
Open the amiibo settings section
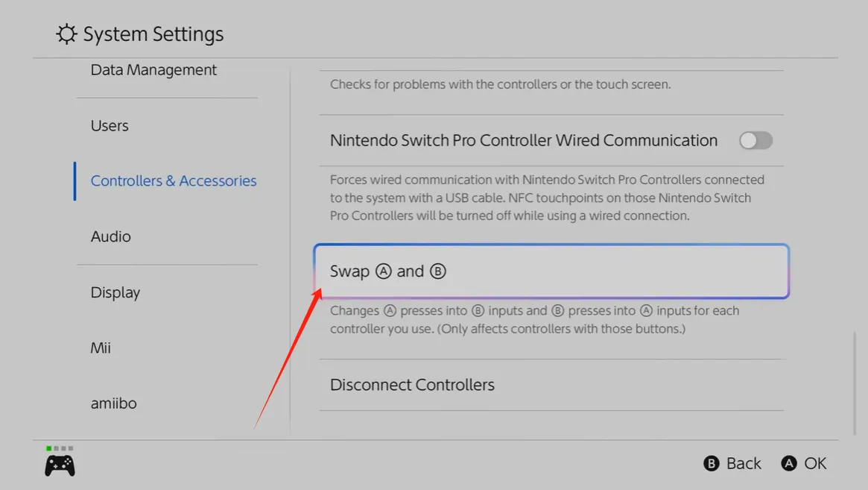pos(114,403)
